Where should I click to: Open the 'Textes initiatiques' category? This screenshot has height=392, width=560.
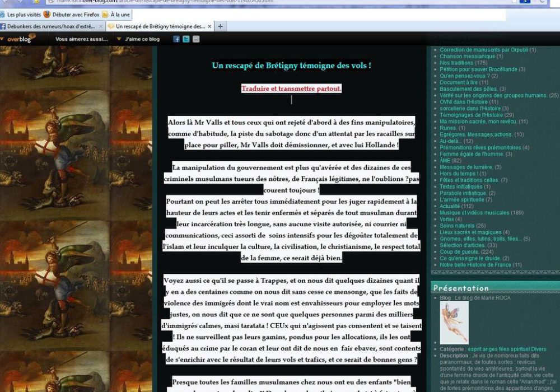461,186
